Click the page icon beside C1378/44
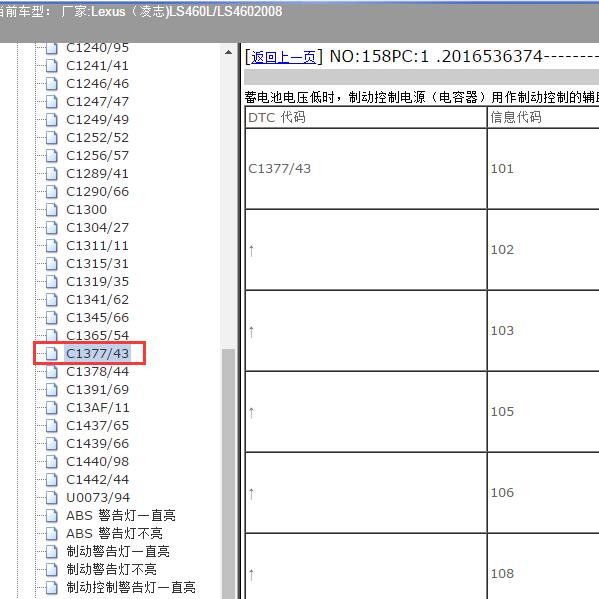The width and height of the screenshot is (599, 599). [x=52, y=372]
